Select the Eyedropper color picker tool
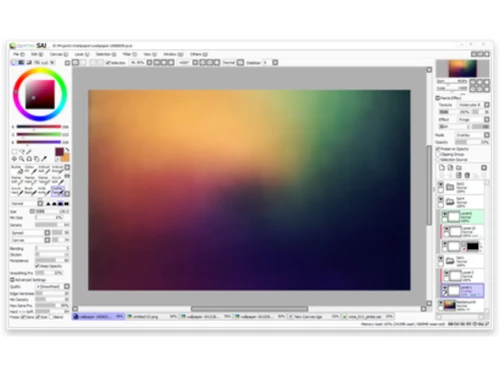This screenshot has height=375, width=500. (44, 159)
